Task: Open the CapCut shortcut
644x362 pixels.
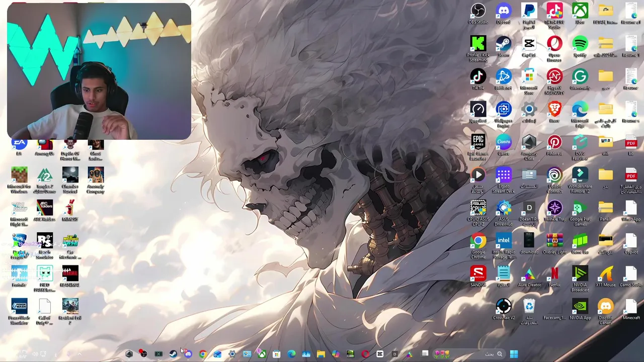Action: coord(529,46)
